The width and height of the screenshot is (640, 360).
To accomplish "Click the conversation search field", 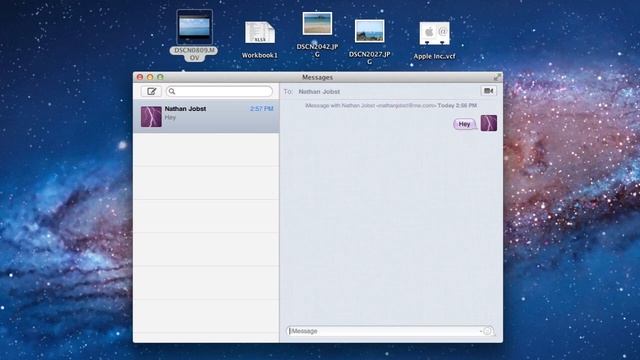I will (x=219, y=91).
